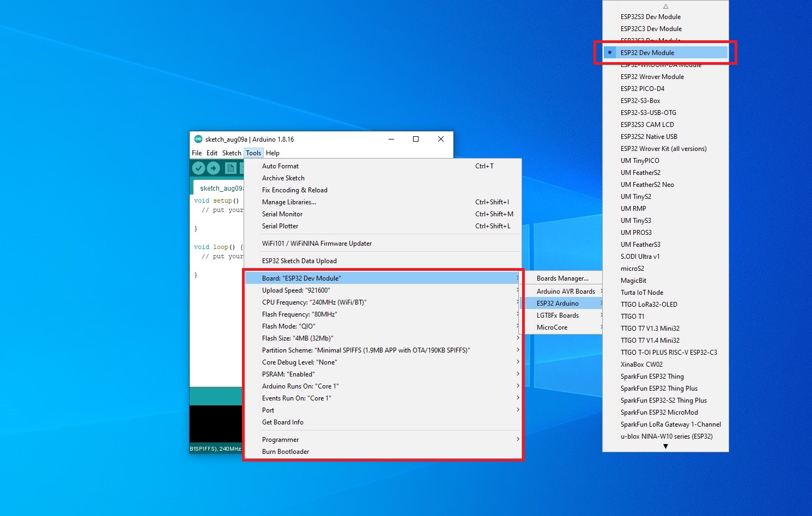Click Get Board Info
The height and width of the screenshot is (516, 812).
point(283,422)
